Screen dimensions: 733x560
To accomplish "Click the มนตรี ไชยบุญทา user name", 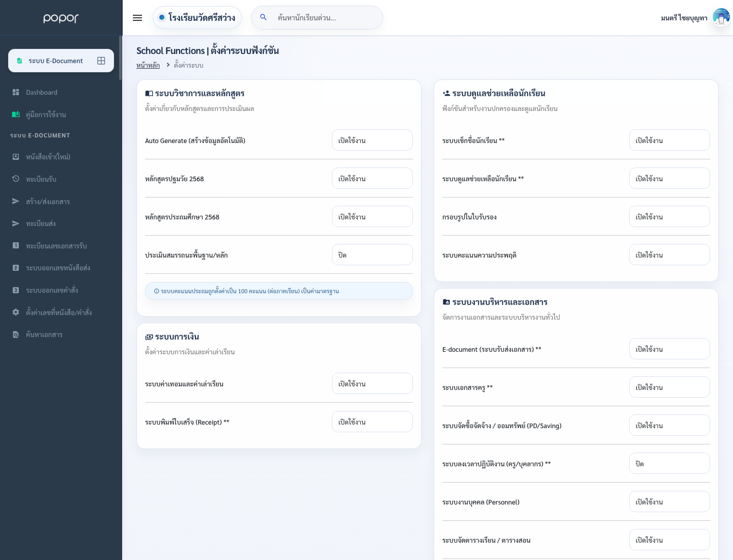I will pyautogui.click(x=684, y=18).
